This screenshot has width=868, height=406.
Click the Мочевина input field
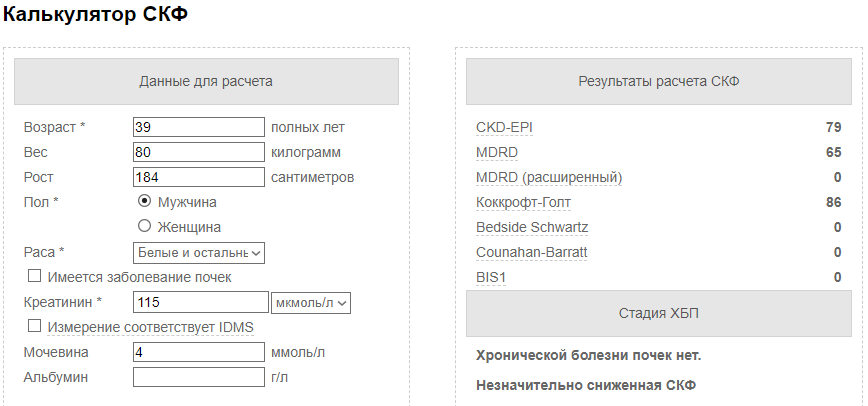pos(199,352)
